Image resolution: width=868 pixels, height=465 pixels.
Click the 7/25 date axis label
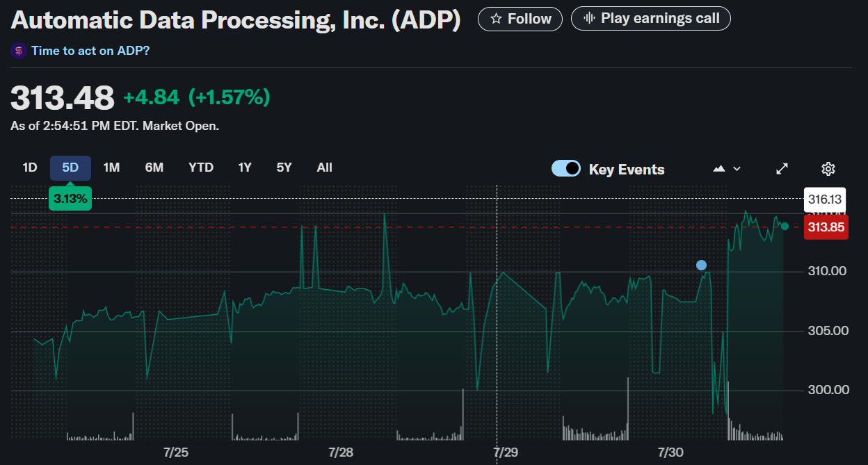coord(176,452)
